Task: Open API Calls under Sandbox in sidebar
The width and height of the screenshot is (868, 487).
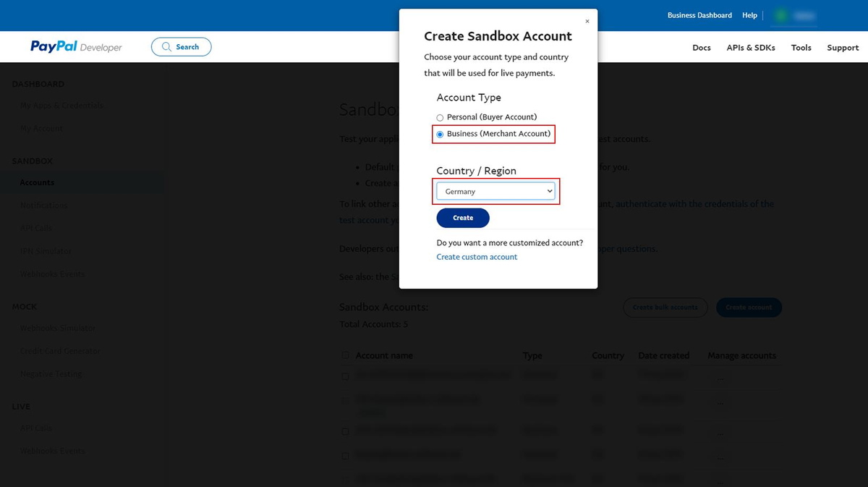Action: pos(35,228)
